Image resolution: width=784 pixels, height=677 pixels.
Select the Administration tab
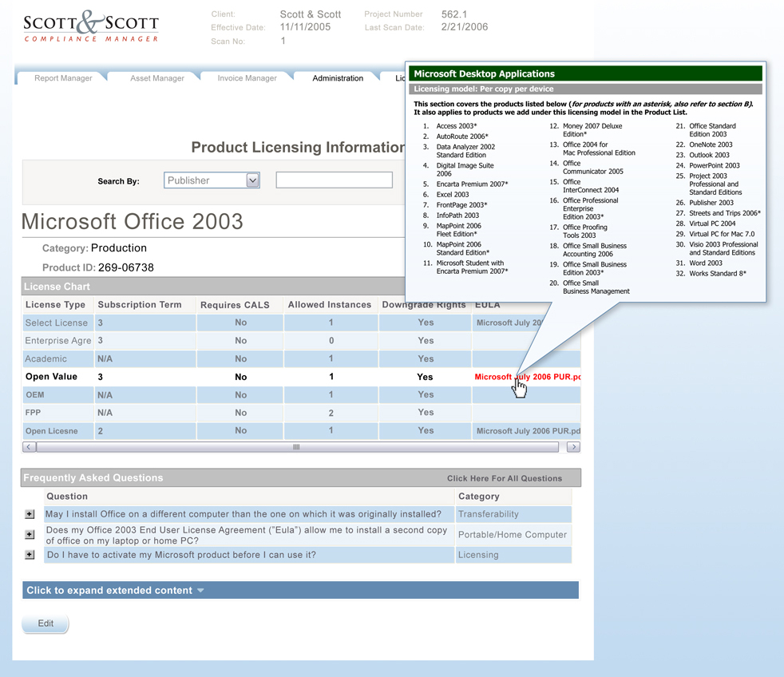(x=338, y=78)
